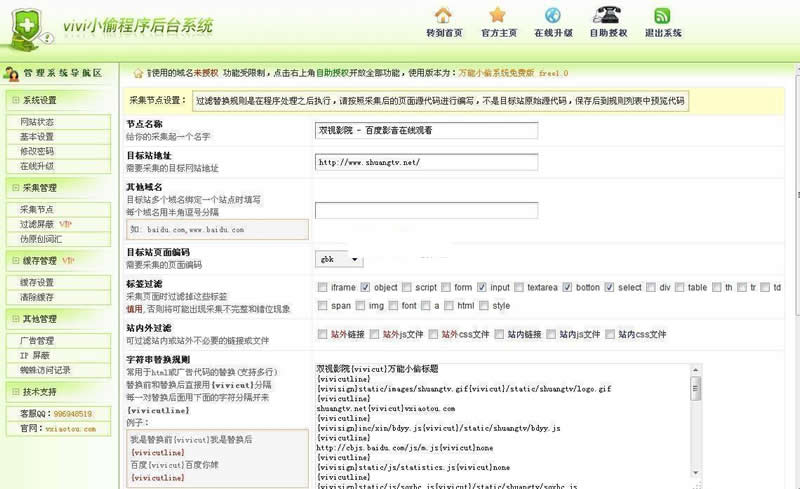
Task: Select 缓存设置 from the sidebar menu
Action: 36,282
